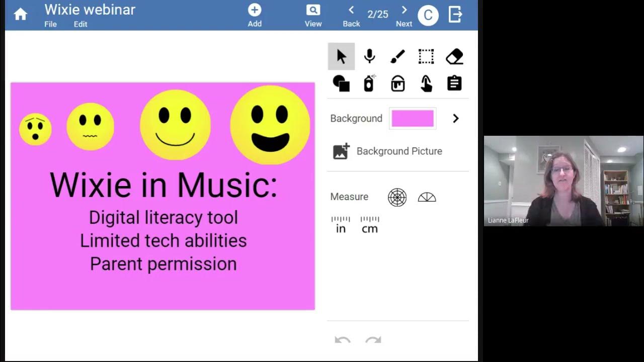Viewport: 644px width, 362px height.
Task: Choose the centimeters ruler
Action: (370, 225)
